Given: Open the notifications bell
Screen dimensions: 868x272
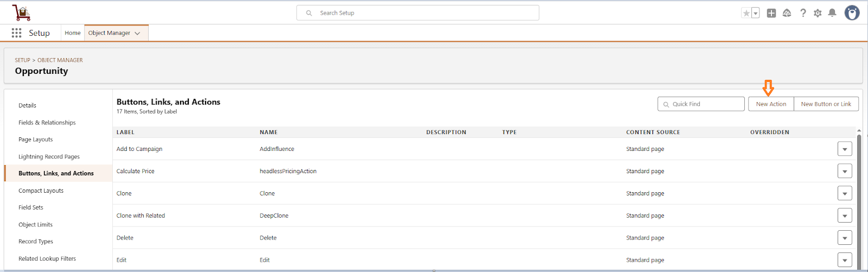Looking at the screenshot, I should (832, 13).
